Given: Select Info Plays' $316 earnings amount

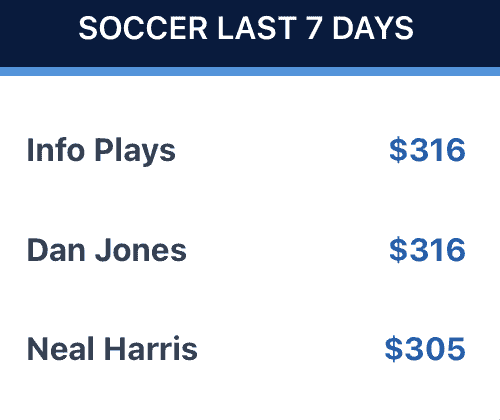Looking at the screenshot, I should click(x=427, y=150).
